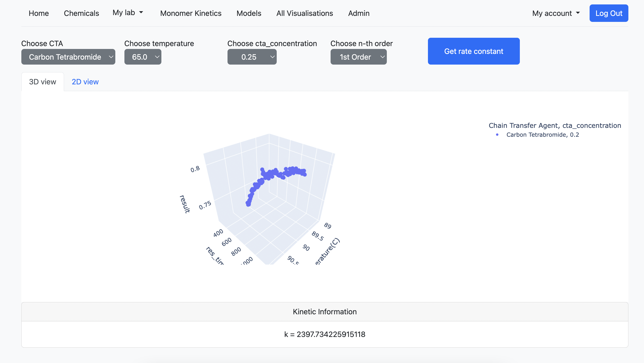
Task: Open the Choose CTA dropdown
Action: tap(68, 57)
